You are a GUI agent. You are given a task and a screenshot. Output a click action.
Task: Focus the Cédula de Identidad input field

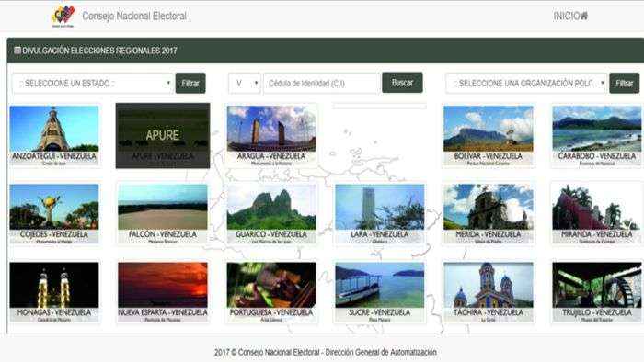pyautogui.click(x=322, y=84)
